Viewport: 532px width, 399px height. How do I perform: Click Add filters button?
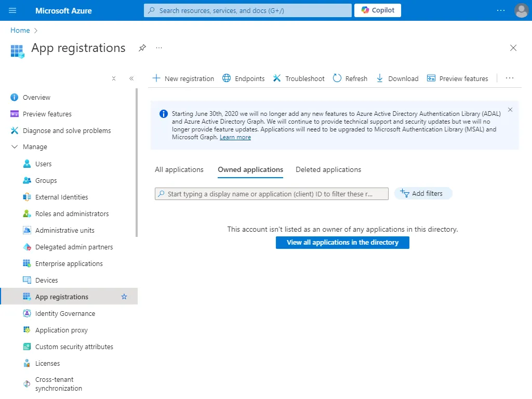pyautogui.click(x=423, y=193)
